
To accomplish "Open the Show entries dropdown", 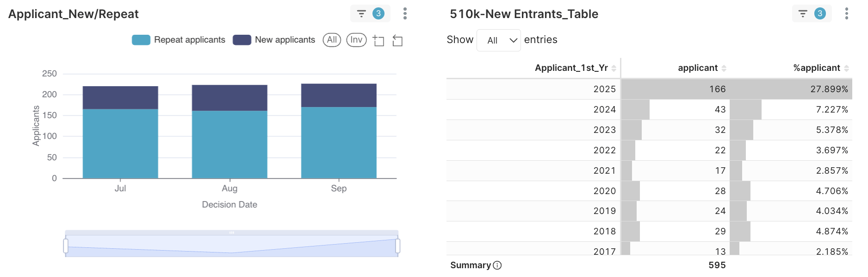I will click(x=498, y=40).
